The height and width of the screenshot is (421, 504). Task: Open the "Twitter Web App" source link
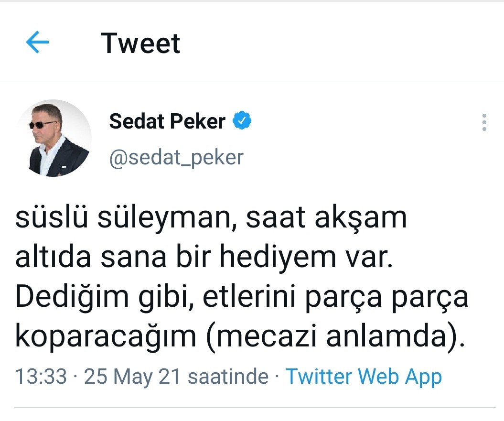(x=364, y=376)
